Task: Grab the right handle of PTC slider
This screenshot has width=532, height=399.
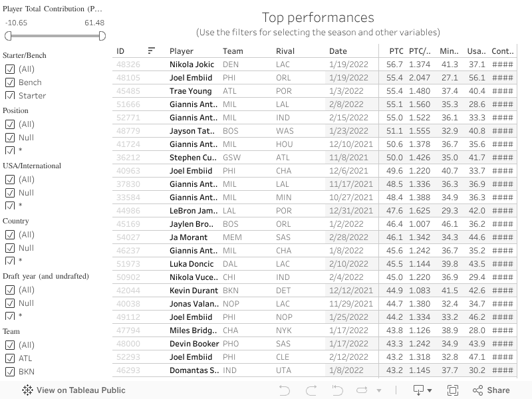Action: tap(102, 36)
